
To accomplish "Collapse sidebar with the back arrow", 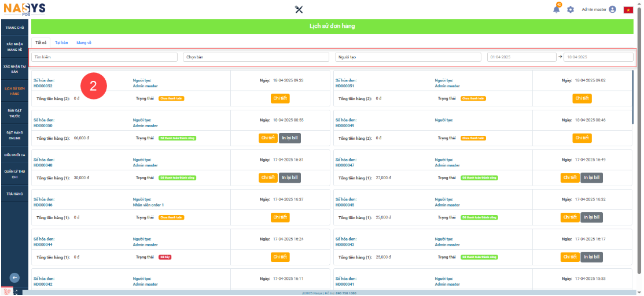I will pyautogui.click(x=16, y=277).
